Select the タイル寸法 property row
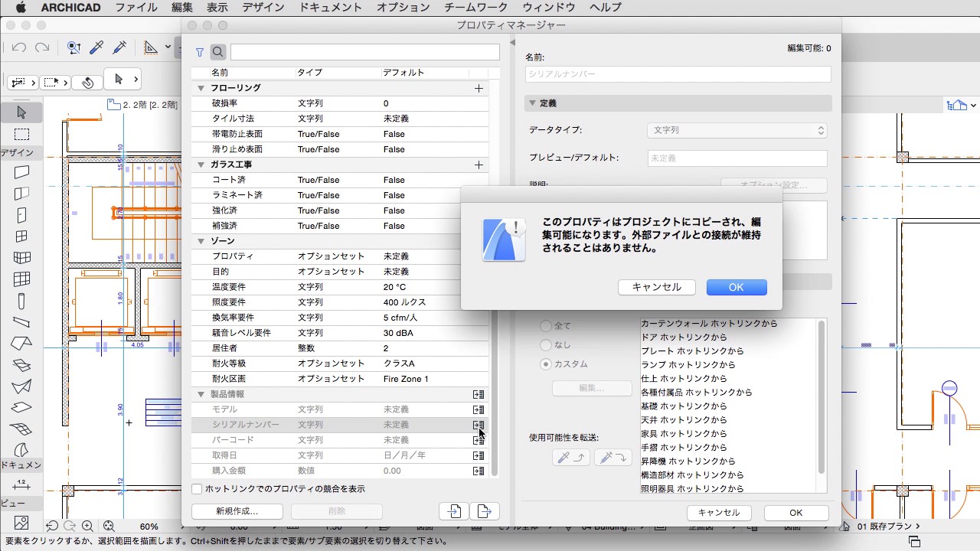Screen dimensions: 980x551 (x=340, y=119)
